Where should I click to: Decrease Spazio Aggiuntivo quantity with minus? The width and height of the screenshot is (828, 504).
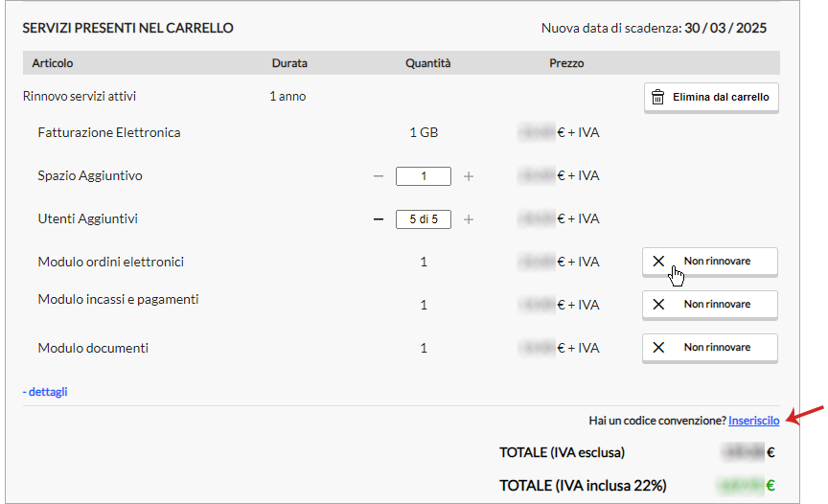click(x=379, y=176)
